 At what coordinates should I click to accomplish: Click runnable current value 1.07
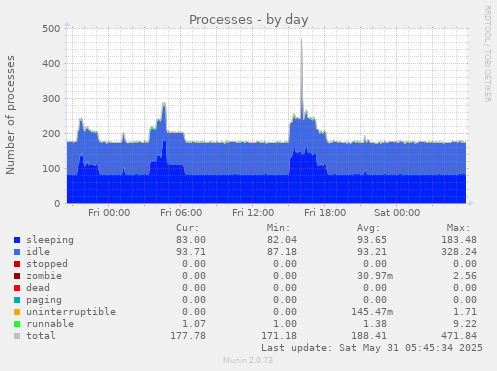pos(194,324)
